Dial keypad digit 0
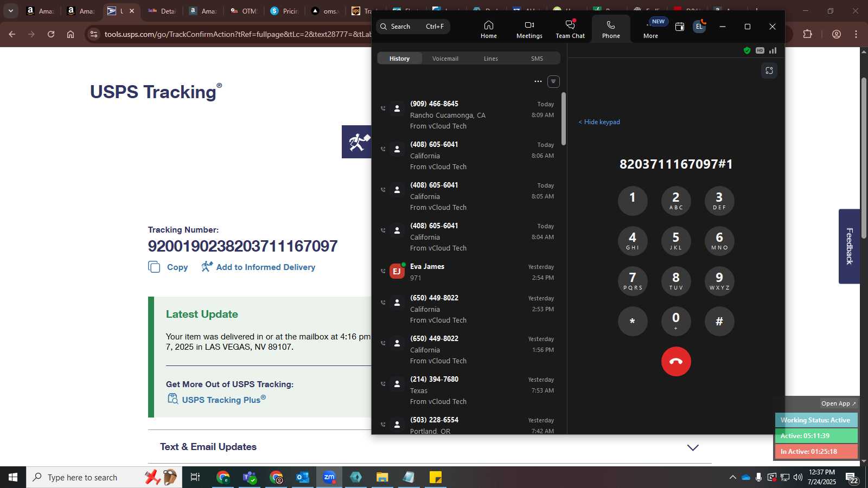This screenshot has height=488, width=868. 676,321
